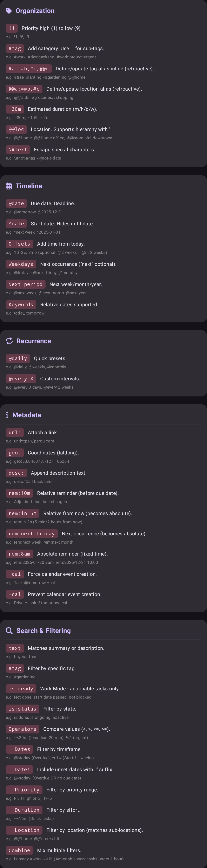
Task: Select the -cal prevent calendar event chip
Action: click(14, 594)
